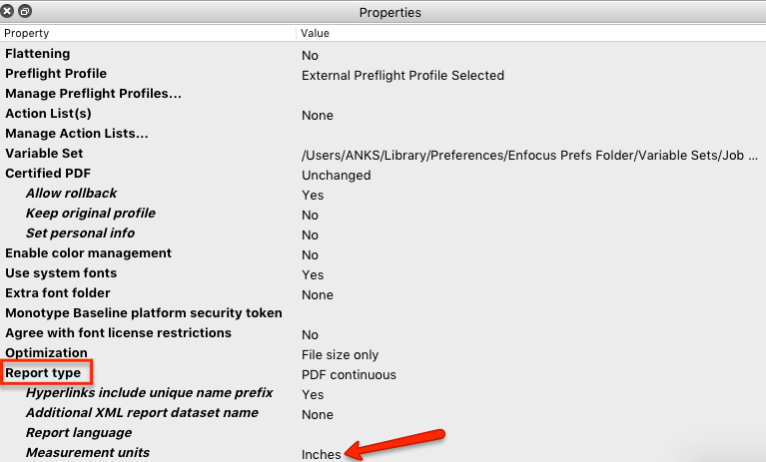
Task: Click the Action List(s) value None
Action: coord(317,115)
